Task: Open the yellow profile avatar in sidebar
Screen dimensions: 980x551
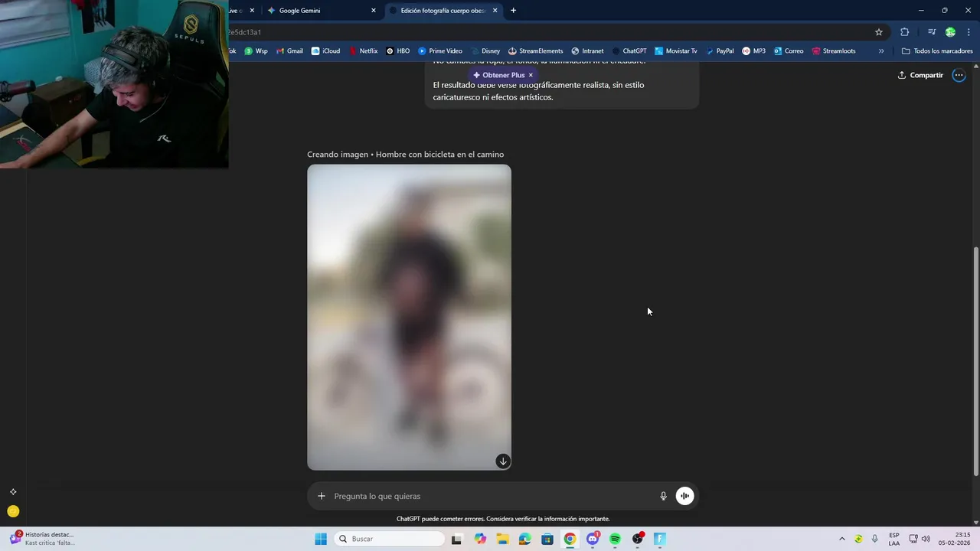Action: point(13,511)
